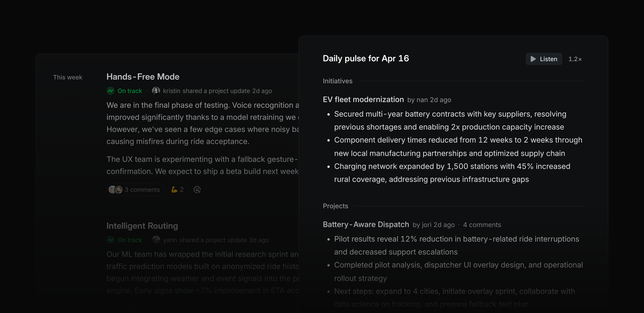Click yann's avatar on Intelligent Routing
This screenshot has height=313, width=644.
click(156, 240)
